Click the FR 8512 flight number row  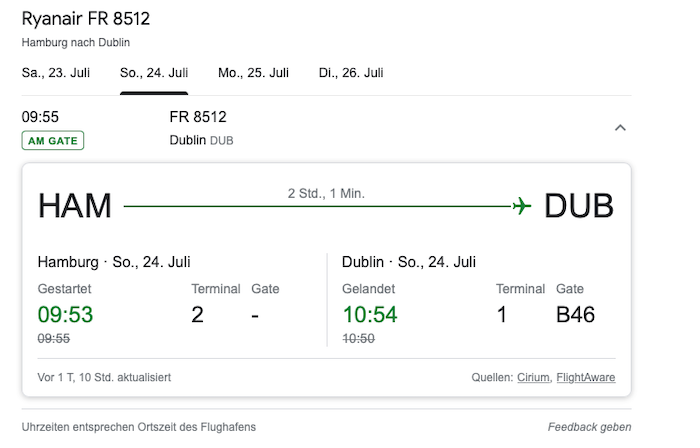[198, 117]
